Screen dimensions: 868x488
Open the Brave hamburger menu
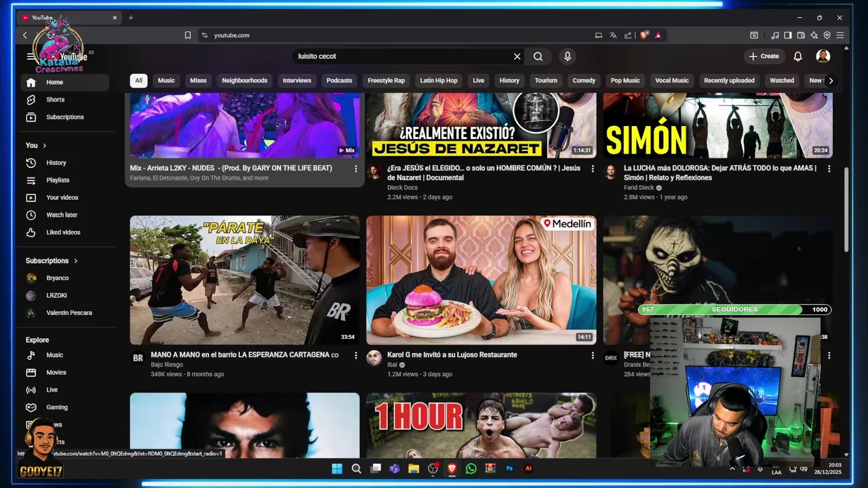[840, 35]
